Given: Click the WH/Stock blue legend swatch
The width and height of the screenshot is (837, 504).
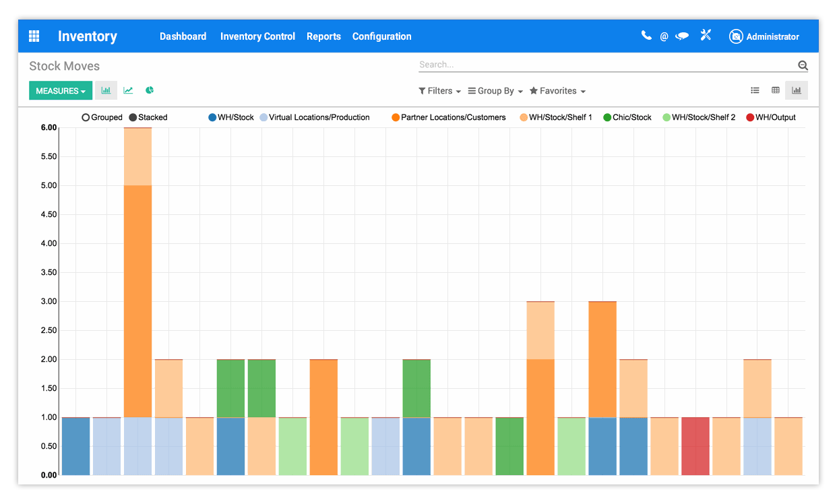Looking at the screenshot, I should point(212,117).
